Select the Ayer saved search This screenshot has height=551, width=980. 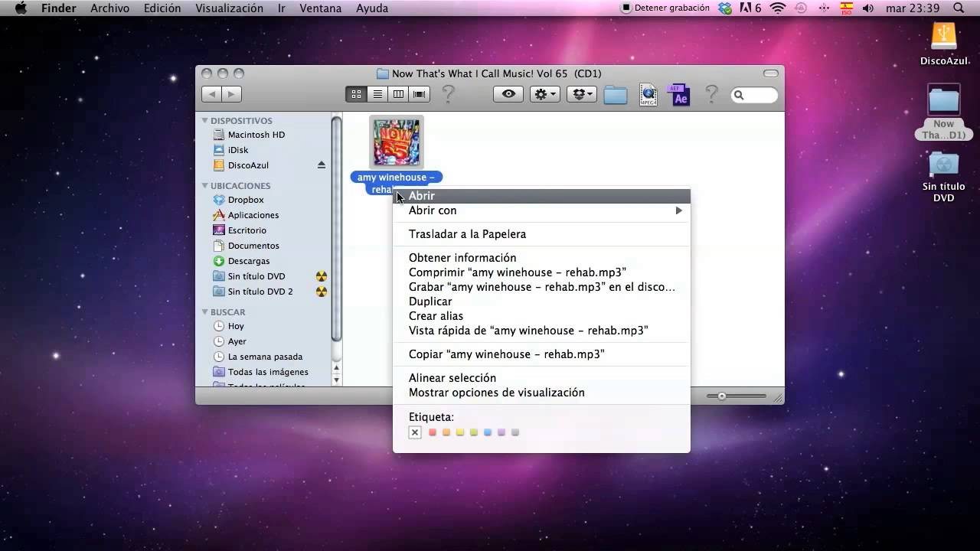(237, 341)
